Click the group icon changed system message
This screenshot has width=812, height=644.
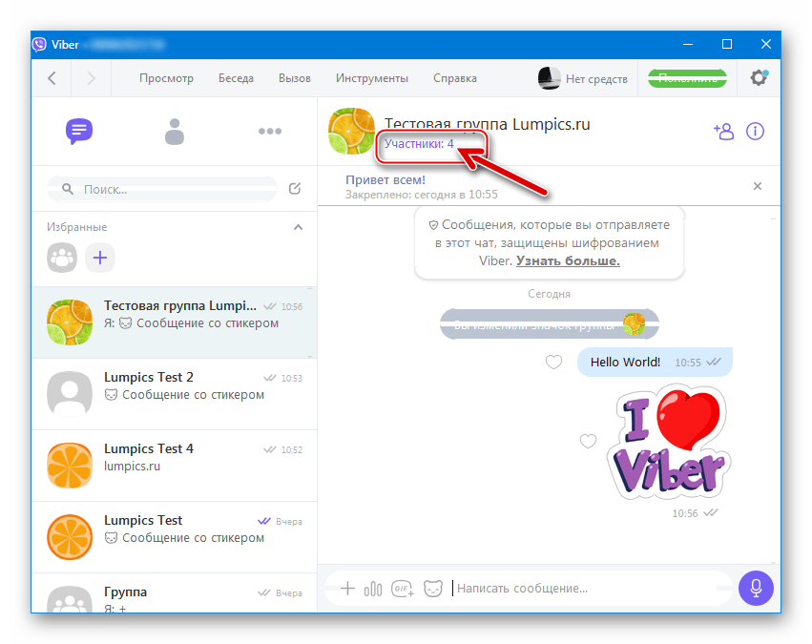tap(550, 324)
